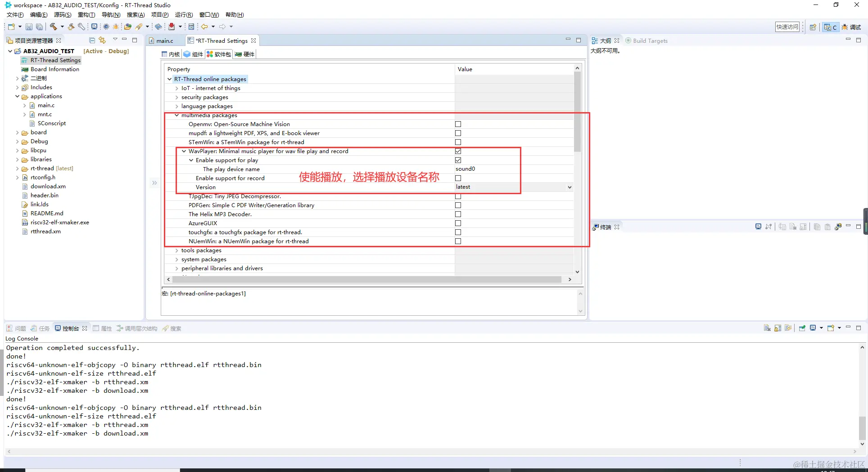The height and width of the screenshot is (472, 868).
Task: Expand tools packages node
Action: click(176, 250)
